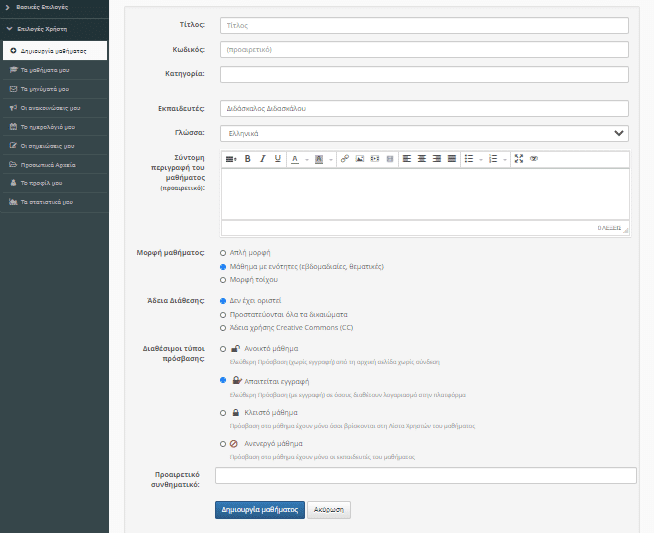Choose the 'Ανοικτό μάθημα' access type
This screenshot has height=533, width=654.
click(x=222, y=349)
